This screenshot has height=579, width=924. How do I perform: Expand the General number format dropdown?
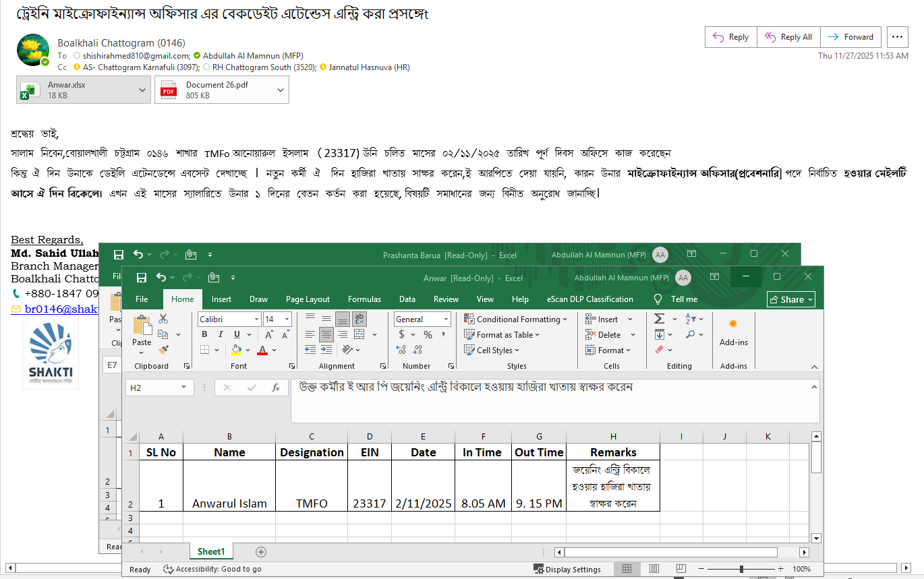[446, 319]
